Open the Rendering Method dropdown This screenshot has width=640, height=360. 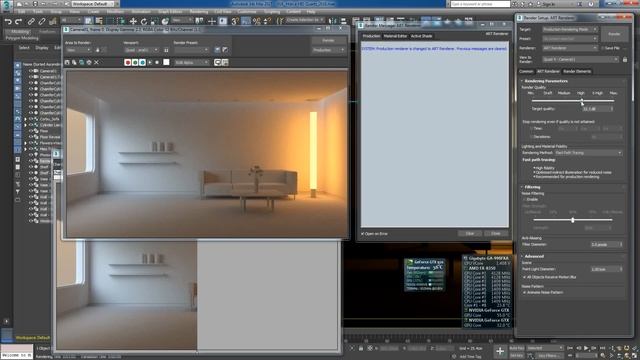pos(589,153)
